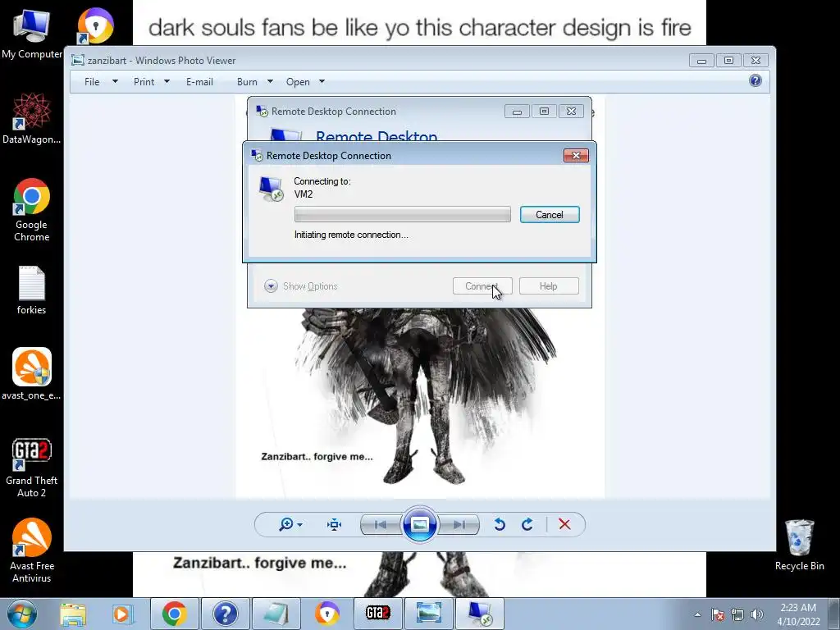This screenshot has height=630, width=840.
Task: Open Photo Viewer help icon
Action: pos(756,81)
